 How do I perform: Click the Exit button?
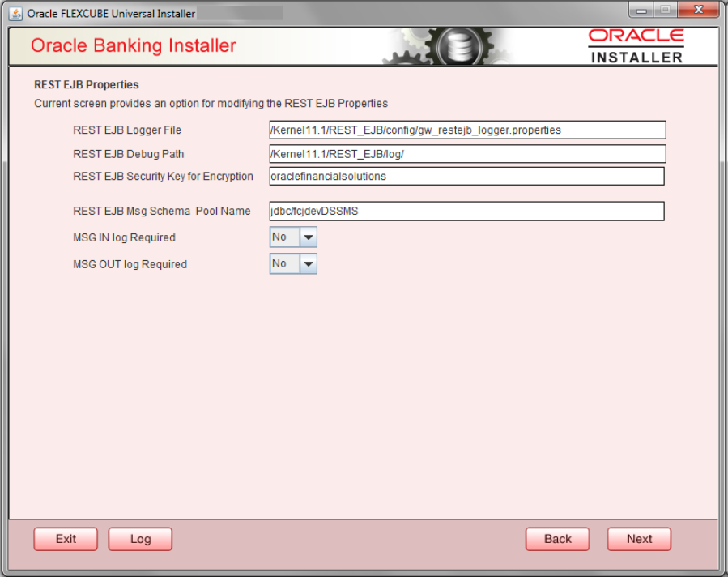click(65, 538)
